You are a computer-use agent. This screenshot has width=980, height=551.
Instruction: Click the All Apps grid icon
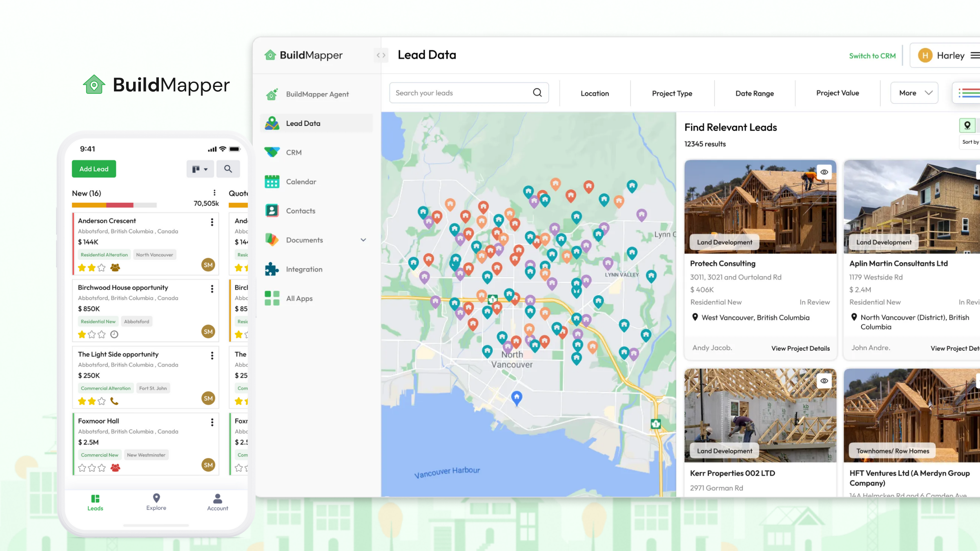(x=272, y=298)
